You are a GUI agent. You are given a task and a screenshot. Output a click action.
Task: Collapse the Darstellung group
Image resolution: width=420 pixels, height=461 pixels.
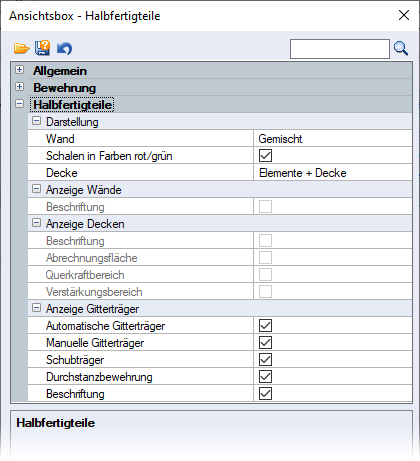click(x=36, y=121)
